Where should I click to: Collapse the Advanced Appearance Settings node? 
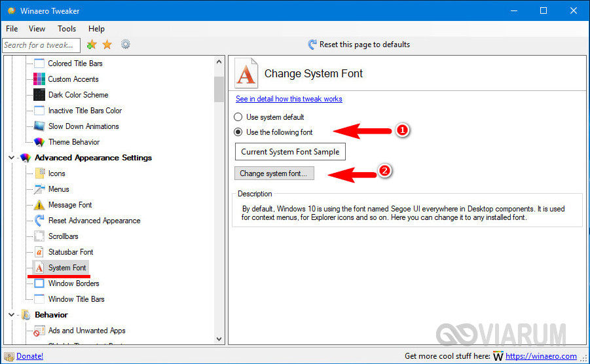(x=11, y=158)
